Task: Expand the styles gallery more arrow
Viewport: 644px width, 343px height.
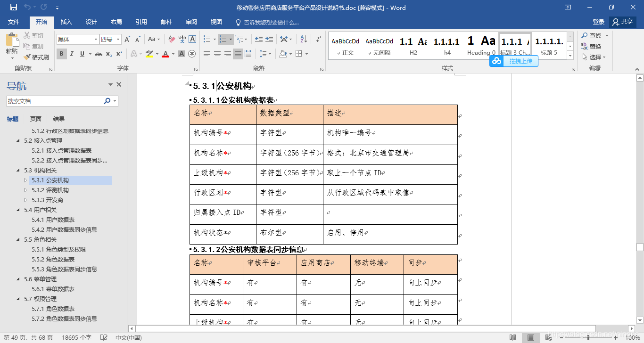Action: (x=570, y=56)
